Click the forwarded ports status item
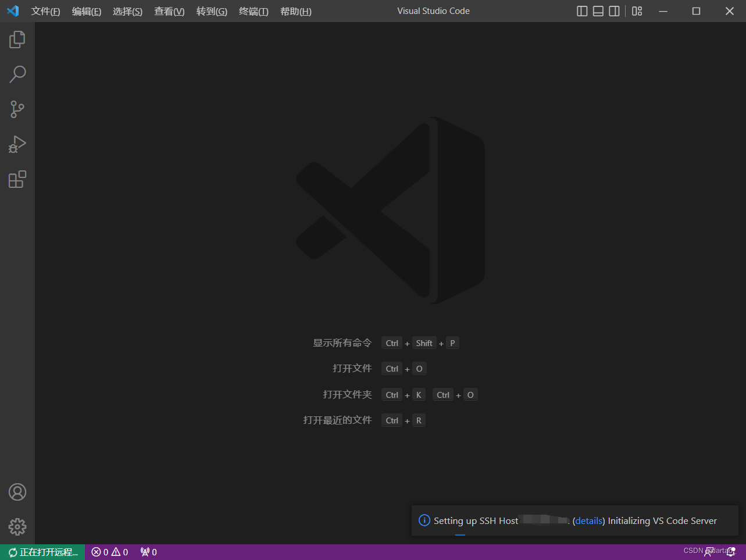 coord(149,552)
